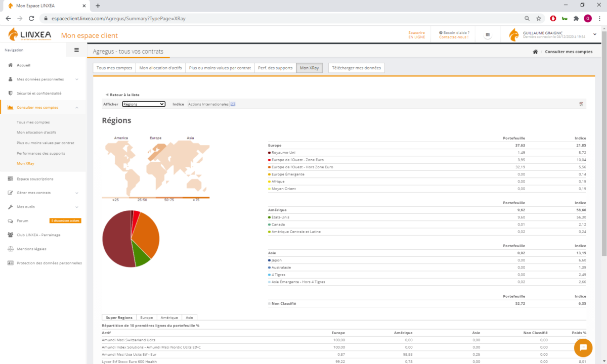This screenshot has height=364, width=607.
Task: Collapse the Consulter mes comptes sidebar section
Action: click(43, 107)
